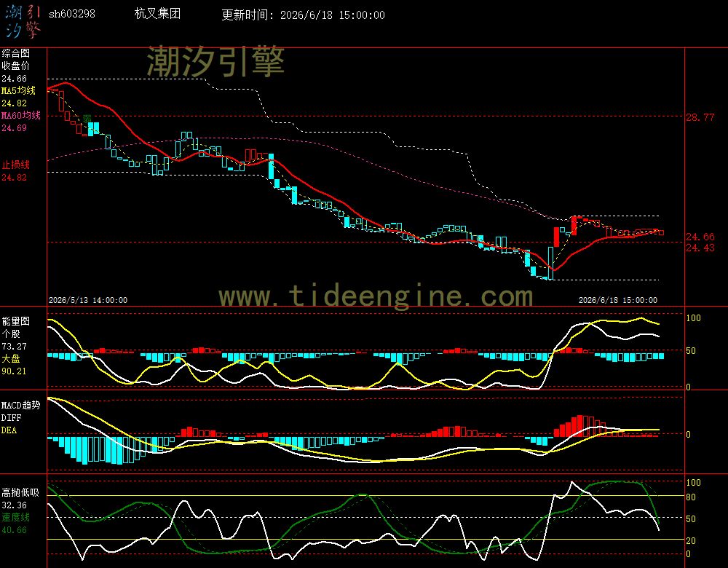Image resolution: width=728 pixels, height=568 pixels.
Task: Click the 高抛低吸 value 32.36
Action: (14, 505)
